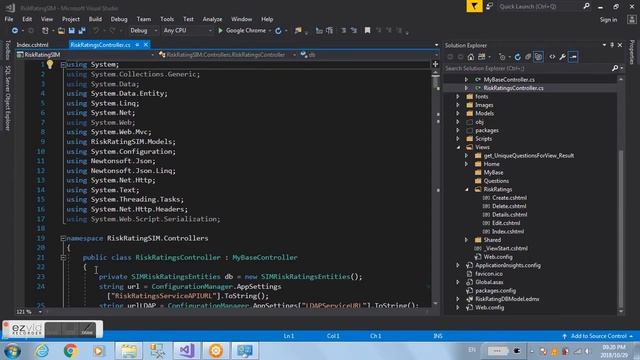Click the notifications flag icon
Screen dimensions: 640x360
click(x=474, y=6)
